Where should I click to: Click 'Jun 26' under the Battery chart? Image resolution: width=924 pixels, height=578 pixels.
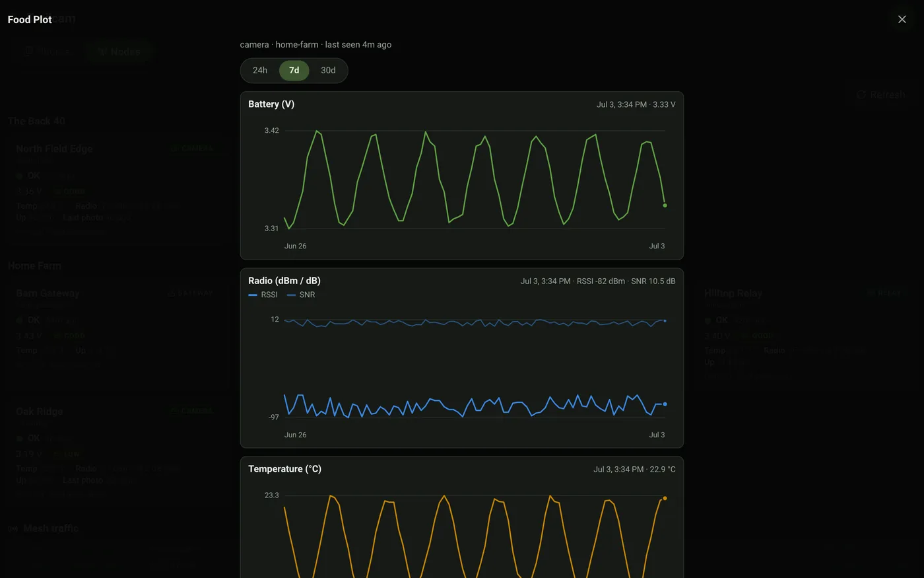tap(295, 246)
